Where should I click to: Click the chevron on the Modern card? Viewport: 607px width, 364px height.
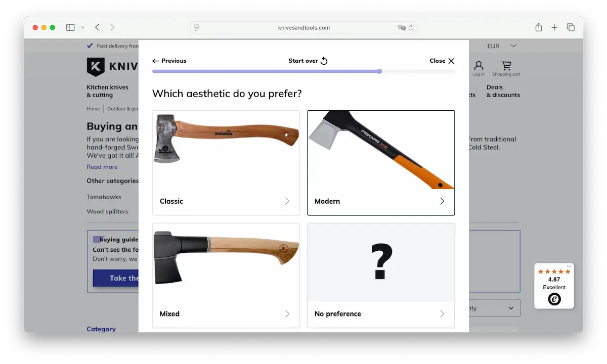pyautogui.click(x=442, y=201)
